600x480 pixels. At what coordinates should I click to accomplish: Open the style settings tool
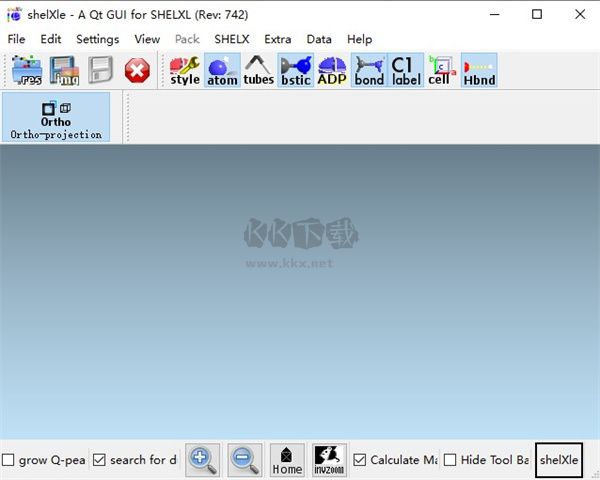coord(185,70)
